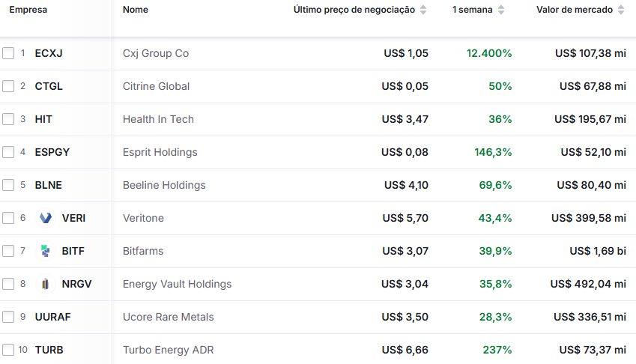Open the CTGL ticker link
636x364 pixels.
pos(49,86)
